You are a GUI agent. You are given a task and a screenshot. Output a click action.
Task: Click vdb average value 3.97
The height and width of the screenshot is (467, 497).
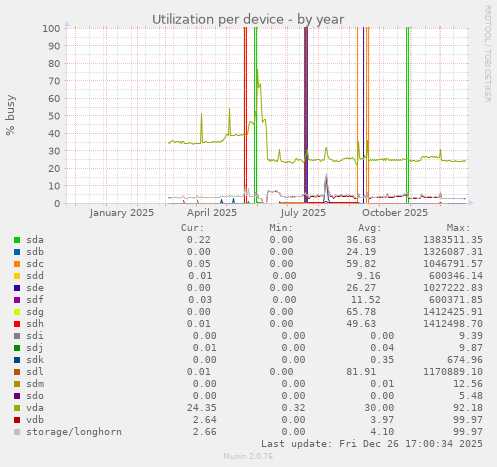(x=382, y=420)
